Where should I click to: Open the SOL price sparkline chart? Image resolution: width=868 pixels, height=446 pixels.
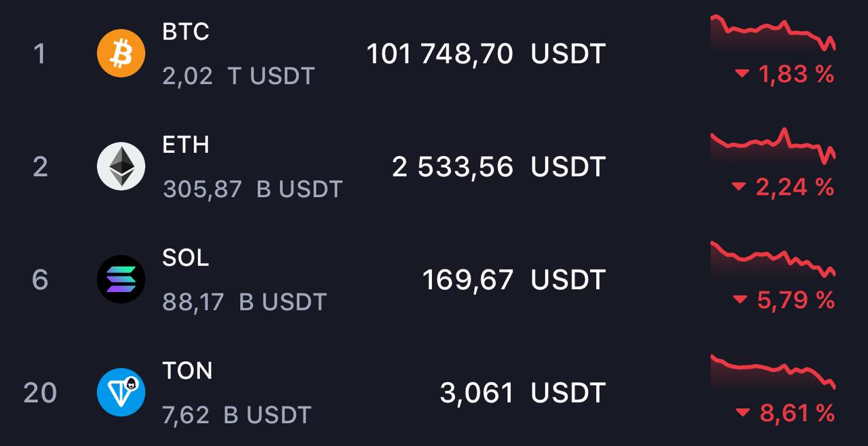pos(773,259)
